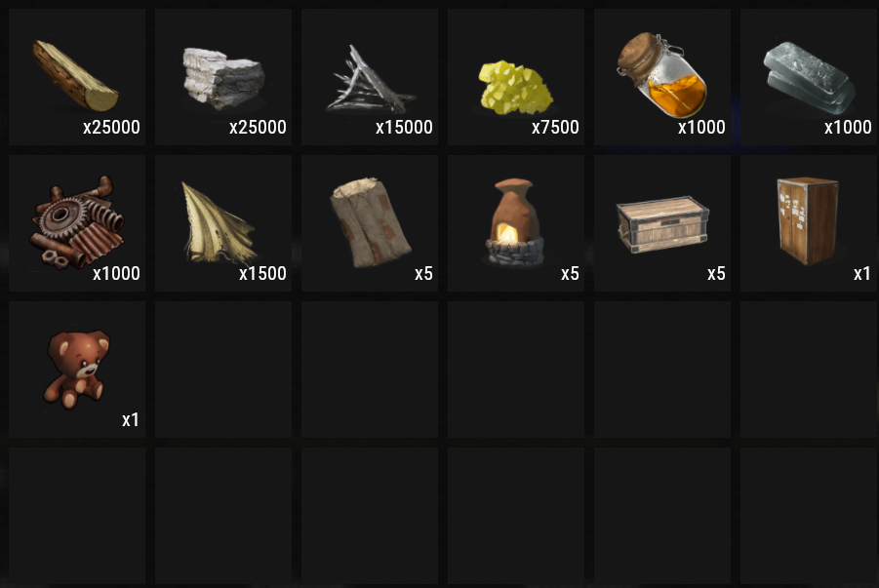Pick the burlap sleeping bag x5
The height and width of the screenshot is (588, 879).
370,223
